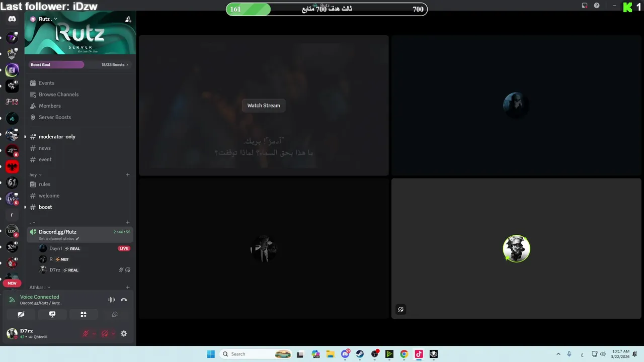
Task: Open the 61 server icon
Action: point(12,183)
